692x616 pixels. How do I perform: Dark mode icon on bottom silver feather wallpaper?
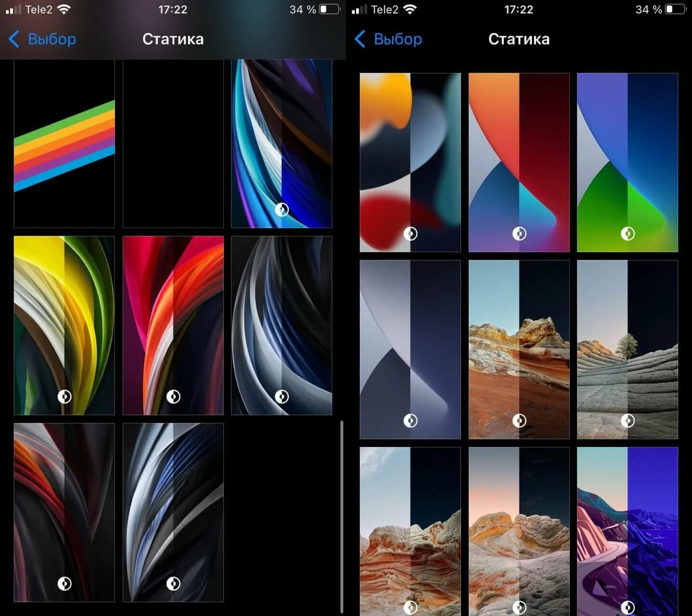(x=173, y=584)
